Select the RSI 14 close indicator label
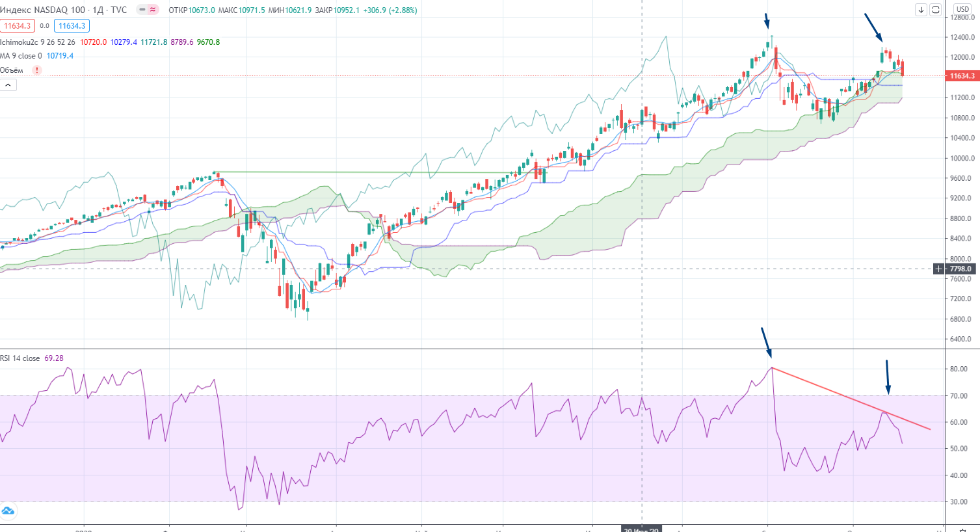The height and width of the screenshot is (532, 980). 20,358
